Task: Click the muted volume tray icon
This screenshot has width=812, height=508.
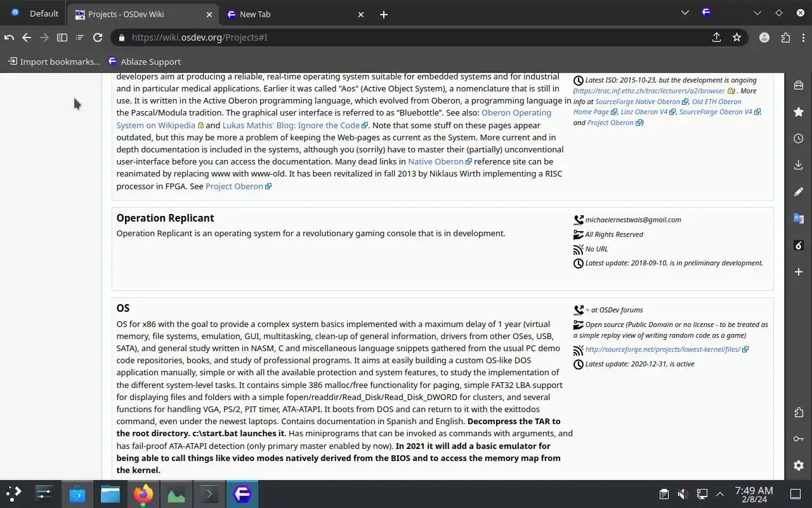Action: [683, 494]
